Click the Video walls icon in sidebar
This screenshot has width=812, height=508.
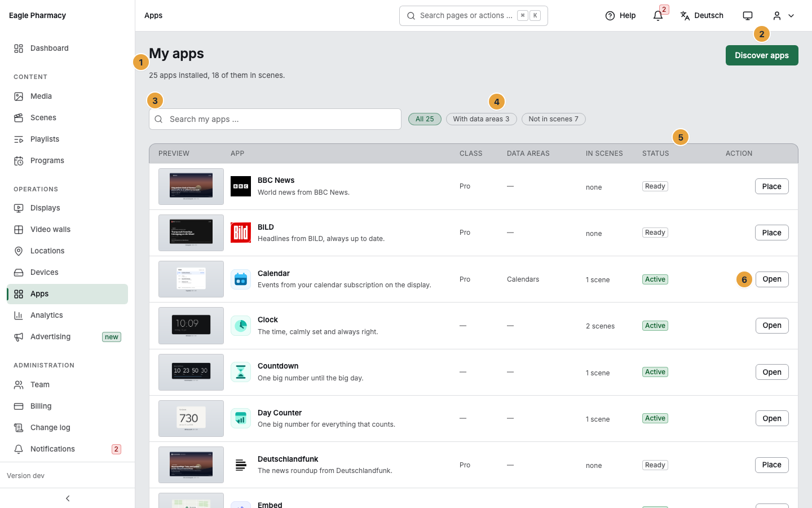[x=19, y=230]
